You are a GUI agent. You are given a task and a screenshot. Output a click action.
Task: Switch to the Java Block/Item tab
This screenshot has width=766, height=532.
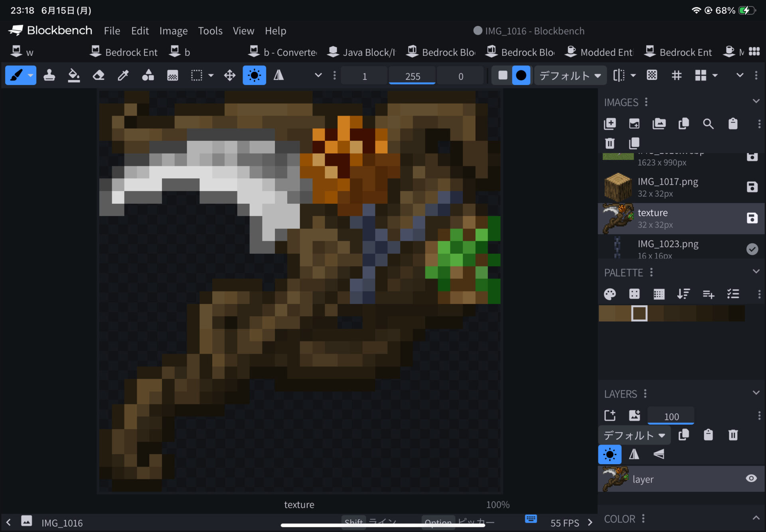coord(362,52)
